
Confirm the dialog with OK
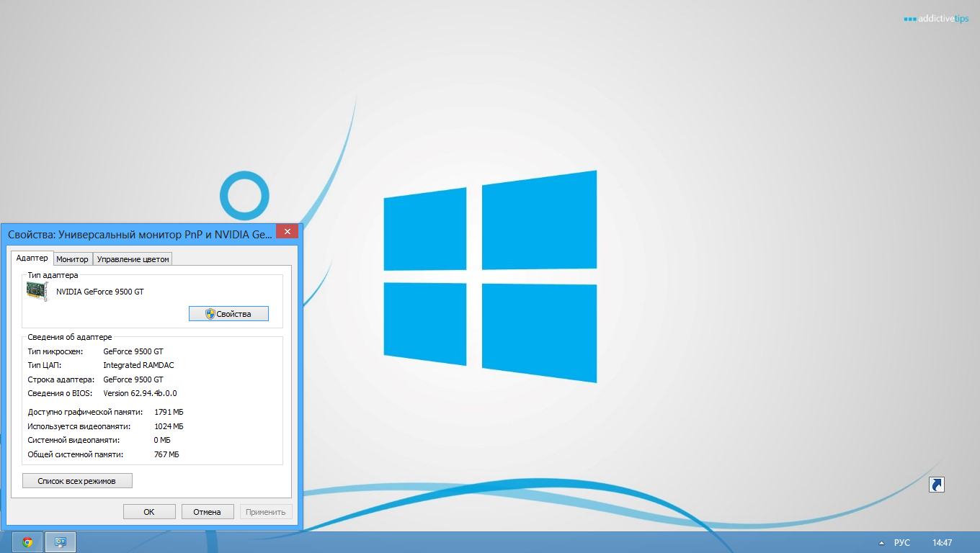click(149, 512)
